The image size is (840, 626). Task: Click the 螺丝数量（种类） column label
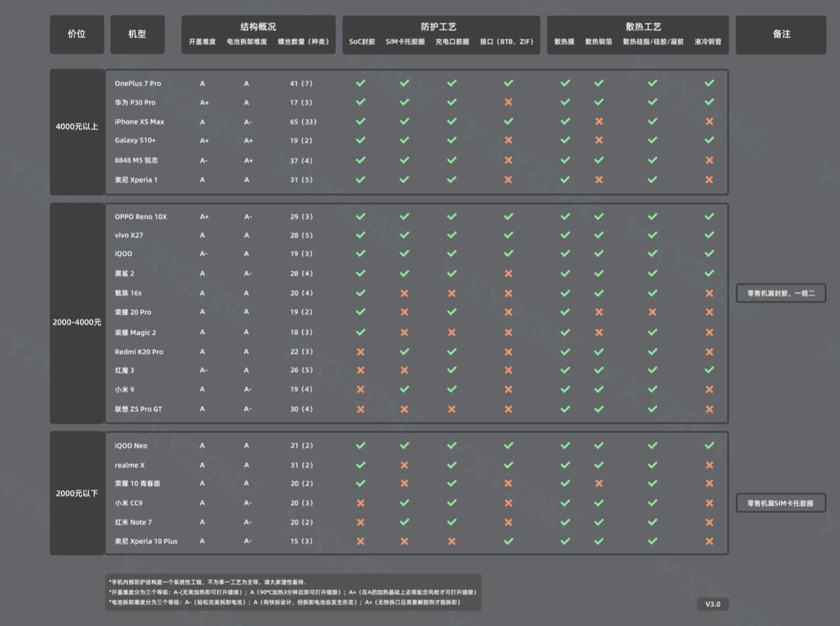pyautogui.click(x=303, y=42)
